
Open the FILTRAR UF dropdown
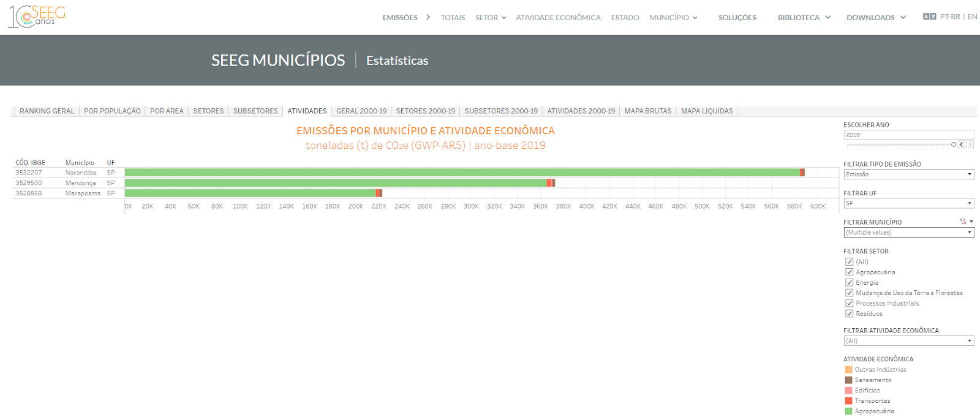909,203
